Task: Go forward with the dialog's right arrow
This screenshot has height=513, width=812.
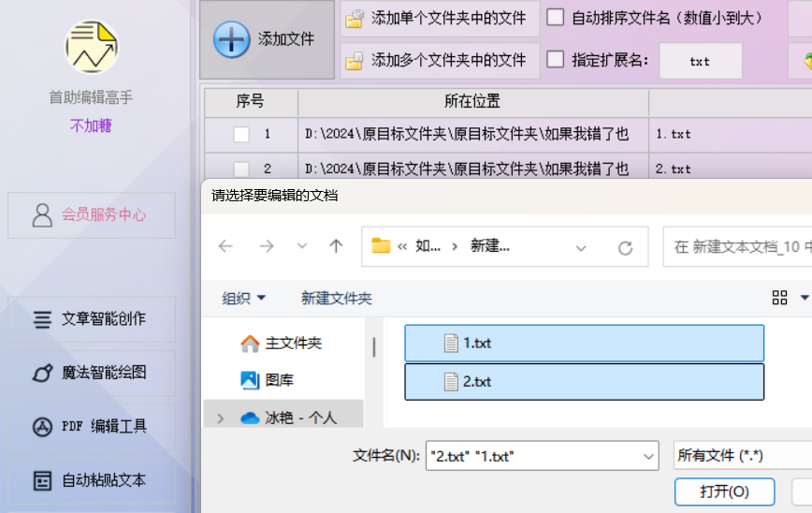Action: [267, 246]
